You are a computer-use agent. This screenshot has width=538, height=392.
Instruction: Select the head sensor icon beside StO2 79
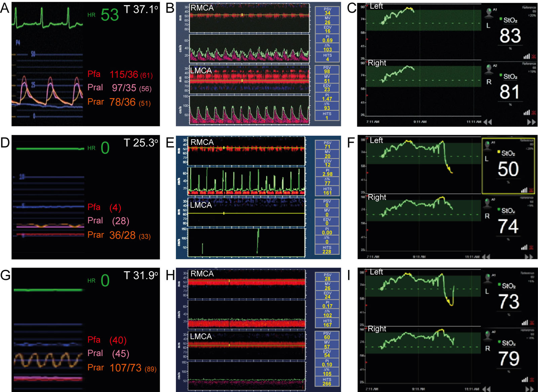coord(488,336)
